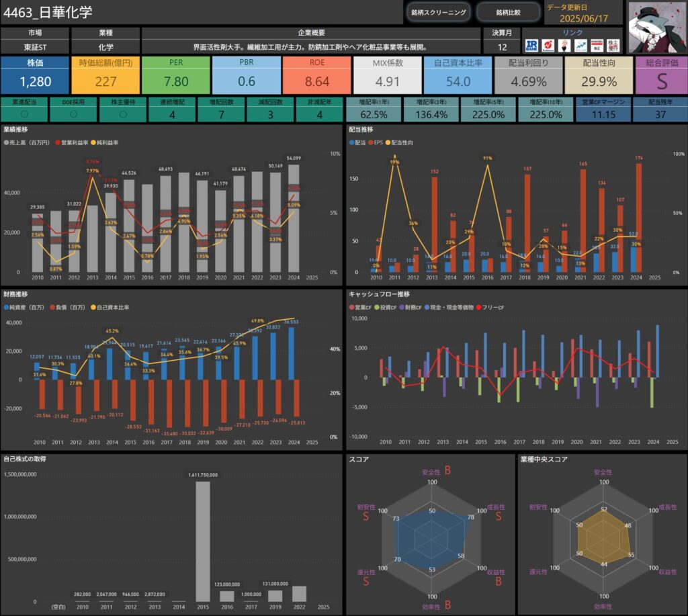Click the 株価 card showing 1,280

pos(35,75)
